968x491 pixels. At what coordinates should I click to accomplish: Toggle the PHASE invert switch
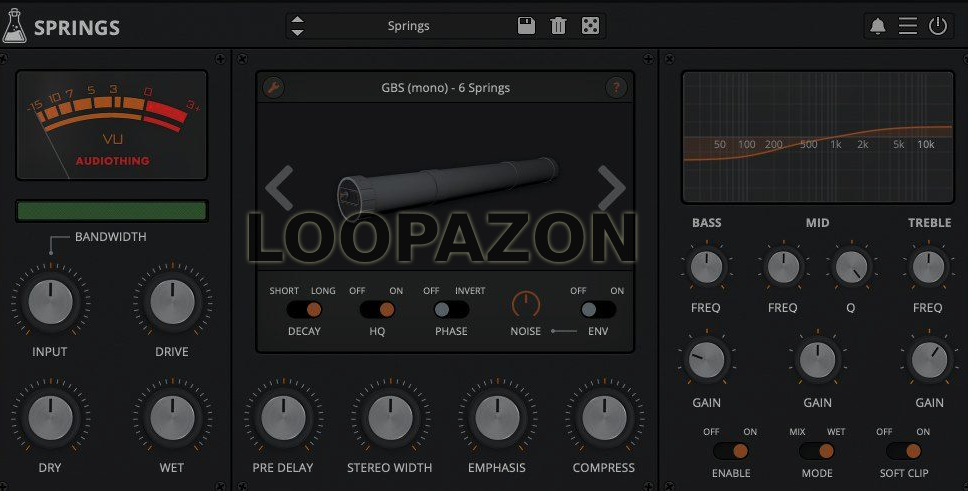[451, 309]
